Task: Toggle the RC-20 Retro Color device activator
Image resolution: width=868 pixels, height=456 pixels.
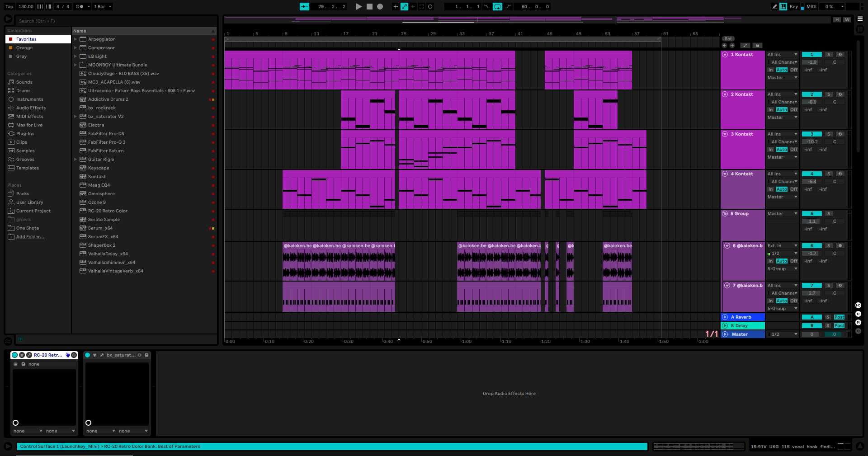Action: [x=14, y=355]
